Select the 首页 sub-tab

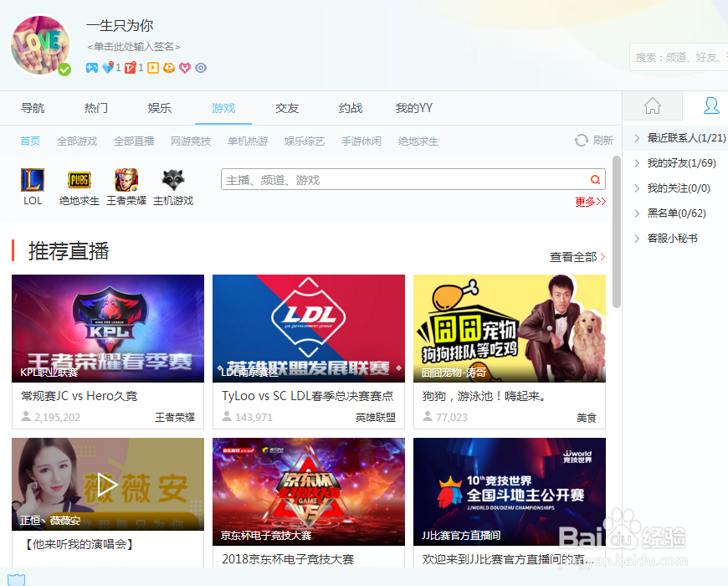pyautogui.click(x=30, y=141)
